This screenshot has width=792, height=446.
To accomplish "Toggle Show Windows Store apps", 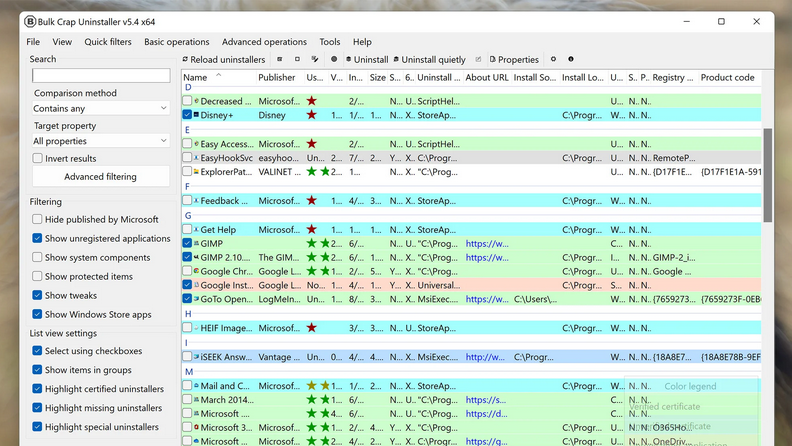I will click(37, 314).
